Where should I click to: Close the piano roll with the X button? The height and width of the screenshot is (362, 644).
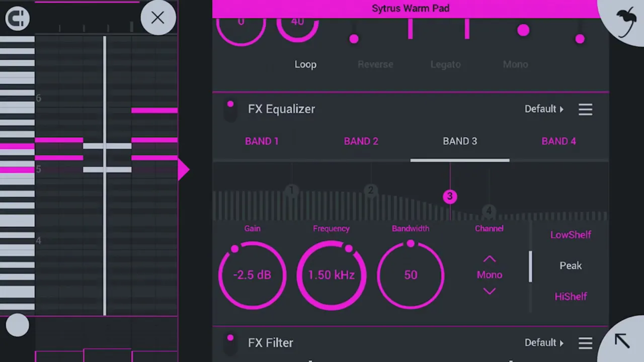157,18
